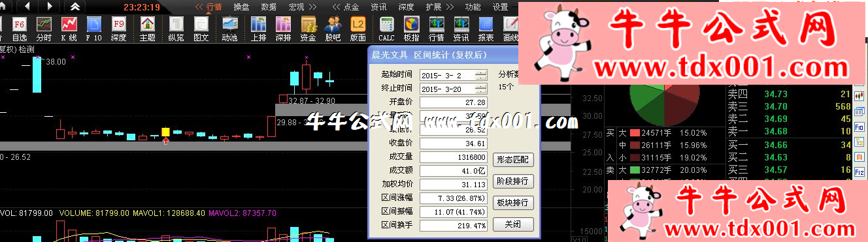Open the 设置 menu
868x242 pixels.
pyautogui.click(x=500, y=7)
